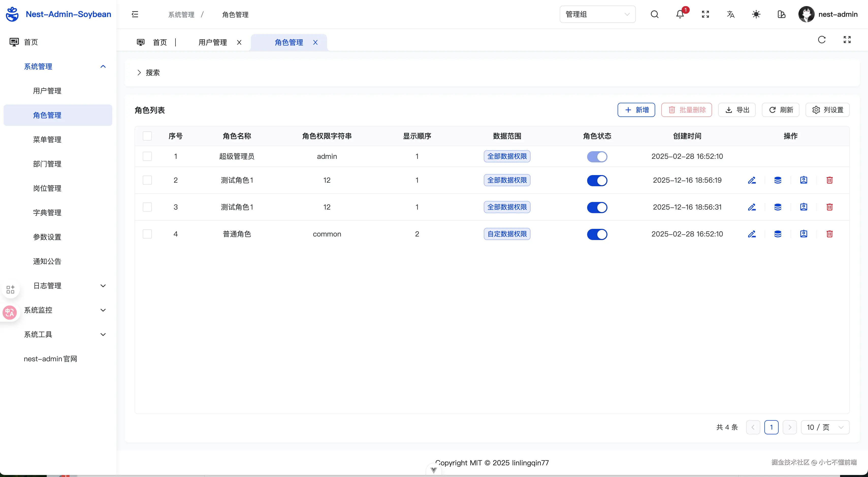
Task: Check the checkbox for row 2
Action: 147,180
